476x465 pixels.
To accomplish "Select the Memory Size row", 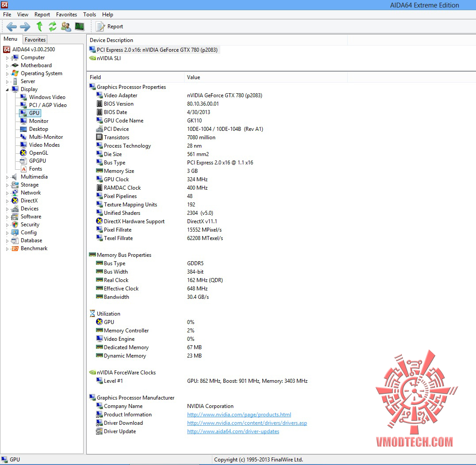I will pyautogui.click(x=217, y=171).
